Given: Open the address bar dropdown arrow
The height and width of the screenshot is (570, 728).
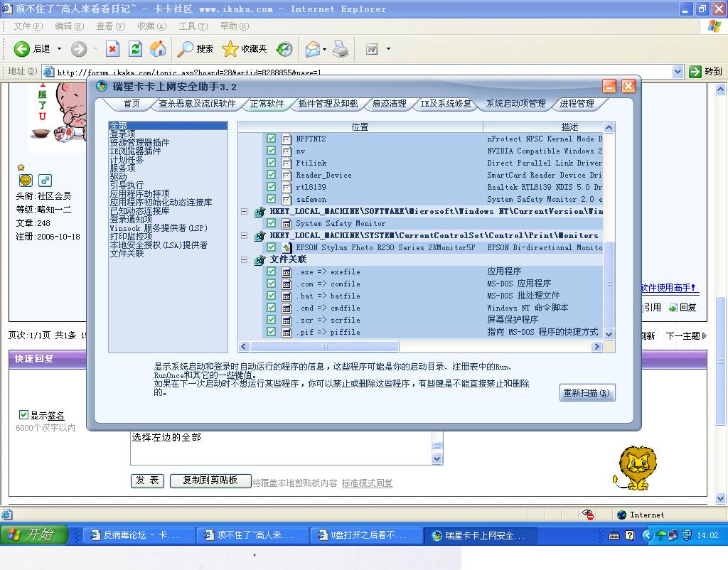Looking at the screenshot, I should click(x=678, y=72).
